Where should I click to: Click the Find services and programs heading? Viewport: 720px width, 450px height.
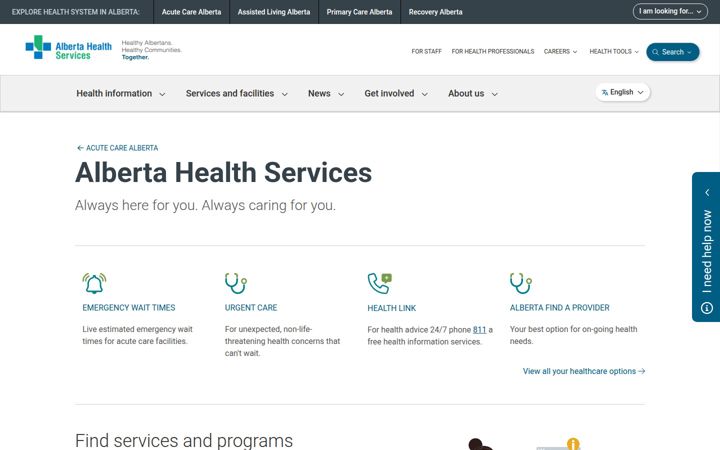pos(184,440)
